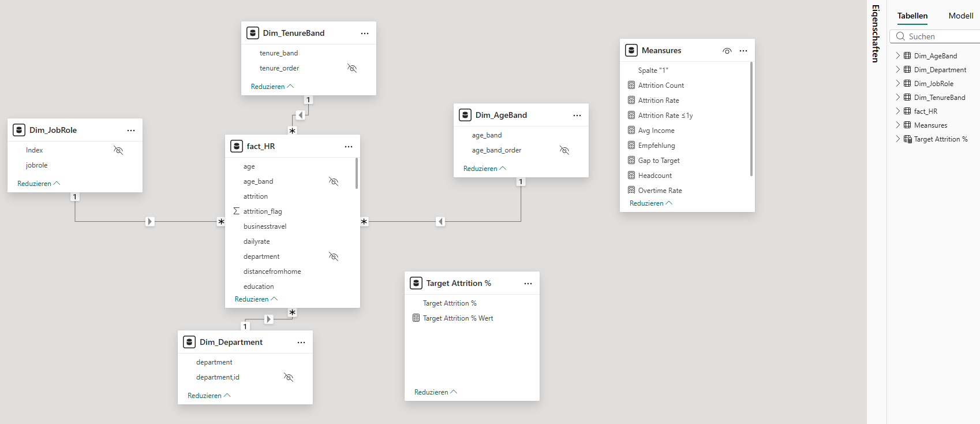
Task: Select the Overtime Rate measure icon
Action: (631, 191)
